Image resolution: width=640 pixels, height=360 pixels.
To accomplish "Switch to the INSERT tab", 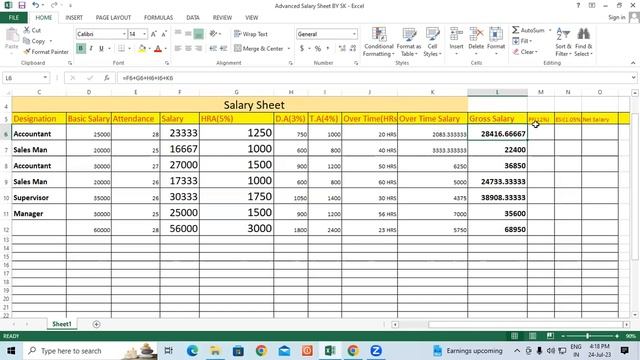I will click(74, 18).
